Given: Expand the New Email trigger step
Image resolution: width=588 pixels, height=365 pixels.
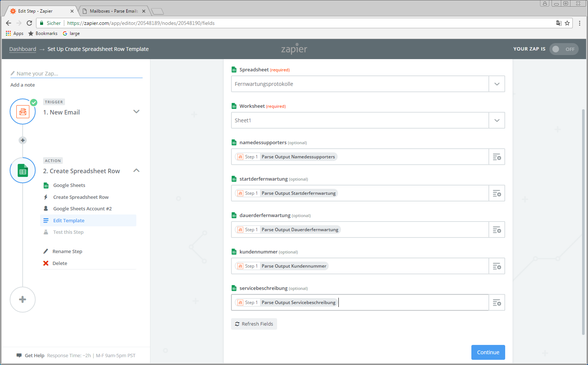Looking at the screenshot, I should point(136,112).
